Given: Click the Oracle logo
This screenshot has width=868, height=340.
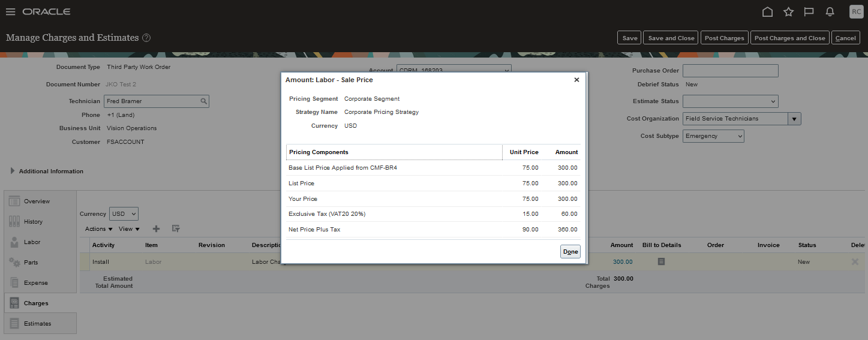Looking at the screenshot, I should point(46,12).
